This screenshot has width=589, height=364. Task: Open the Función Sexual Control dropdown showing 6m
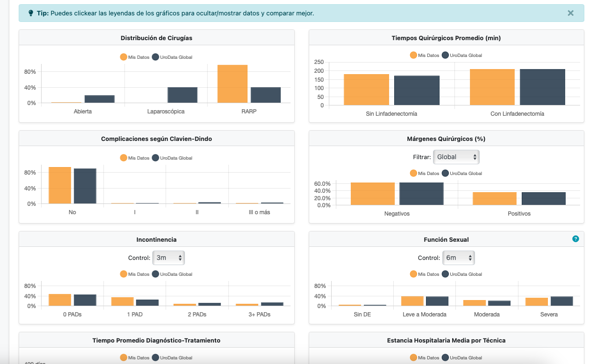pyautogui.click(x=458, y=257)
